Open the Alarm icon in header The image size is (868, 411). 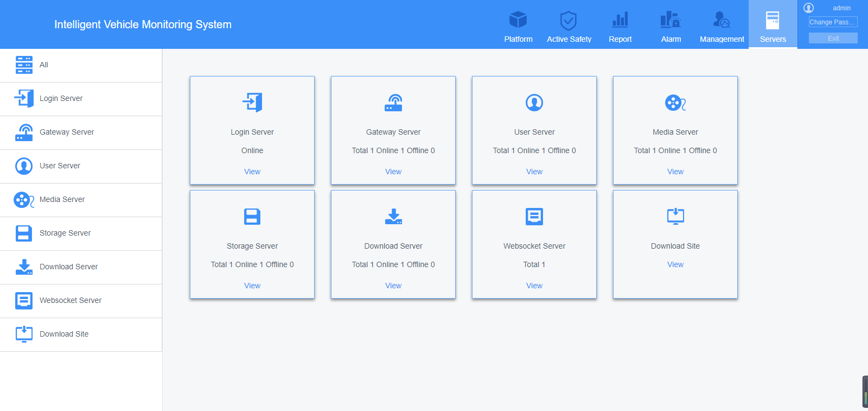671,20
